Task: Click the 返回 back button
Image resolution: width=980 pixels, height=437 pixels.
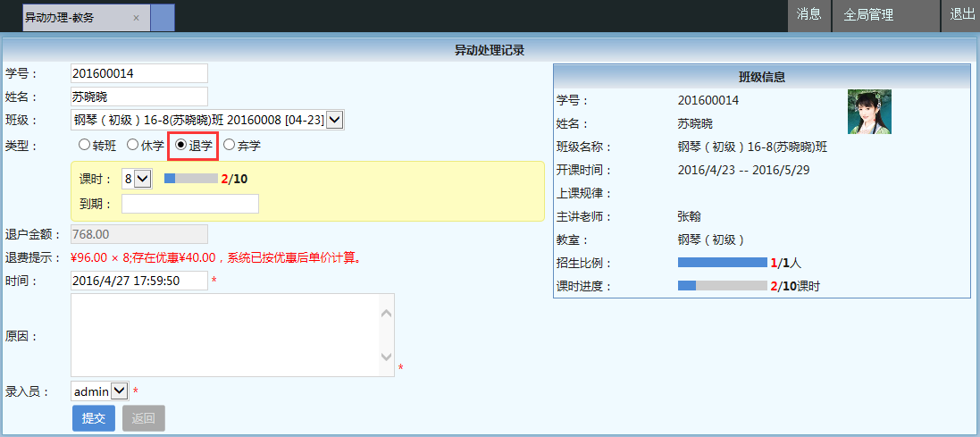Action: [144, 418]
